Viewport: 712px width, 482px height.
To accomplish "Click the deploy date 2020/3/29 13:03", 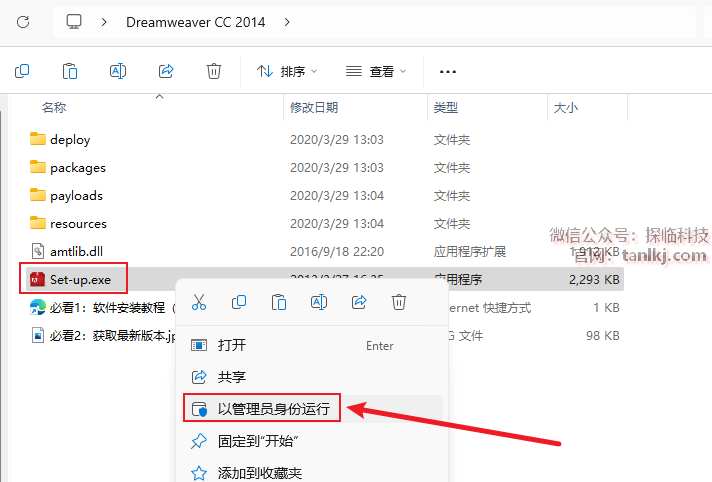I will tap(337, 139).
